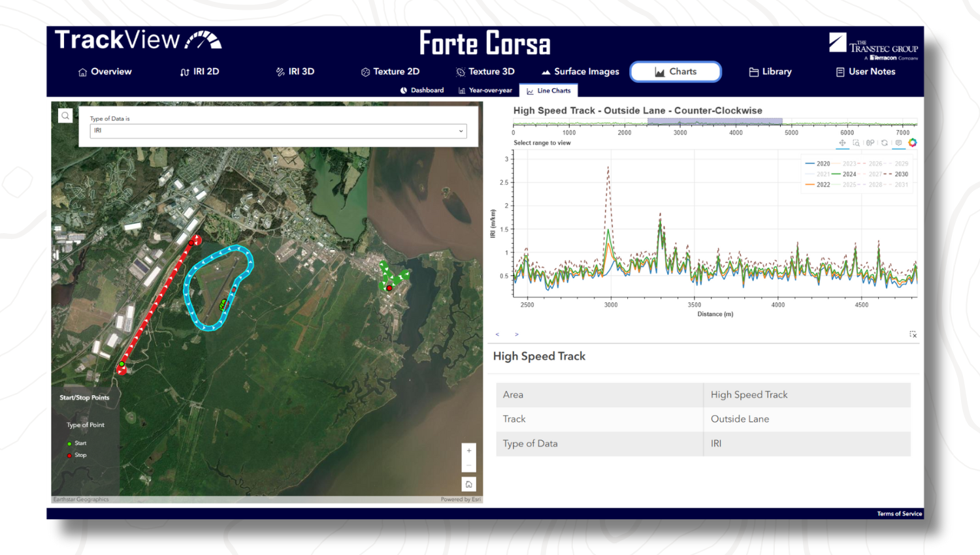The width and height of the screenshot is (980, 555).
Task: Toggle 2020 series in legend
Action: coord(817,164)
